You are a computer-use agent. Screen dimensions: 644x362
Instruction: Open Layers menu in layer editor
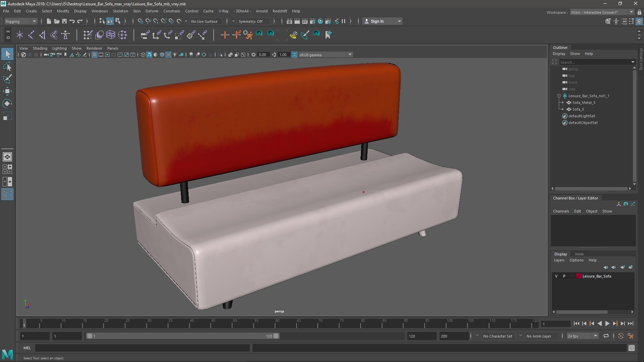(x=559, y=260)
